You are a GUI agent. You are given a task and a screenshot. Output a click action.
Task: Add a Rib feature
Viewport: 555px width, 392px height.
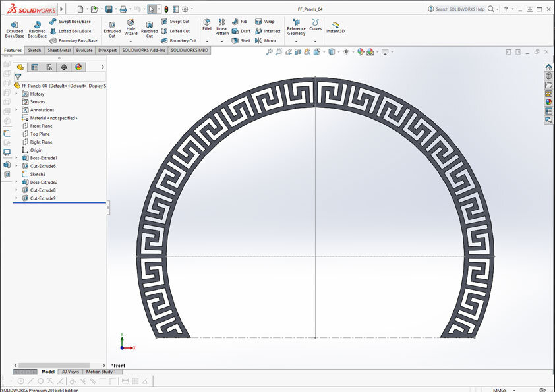(x=240, y=22)
